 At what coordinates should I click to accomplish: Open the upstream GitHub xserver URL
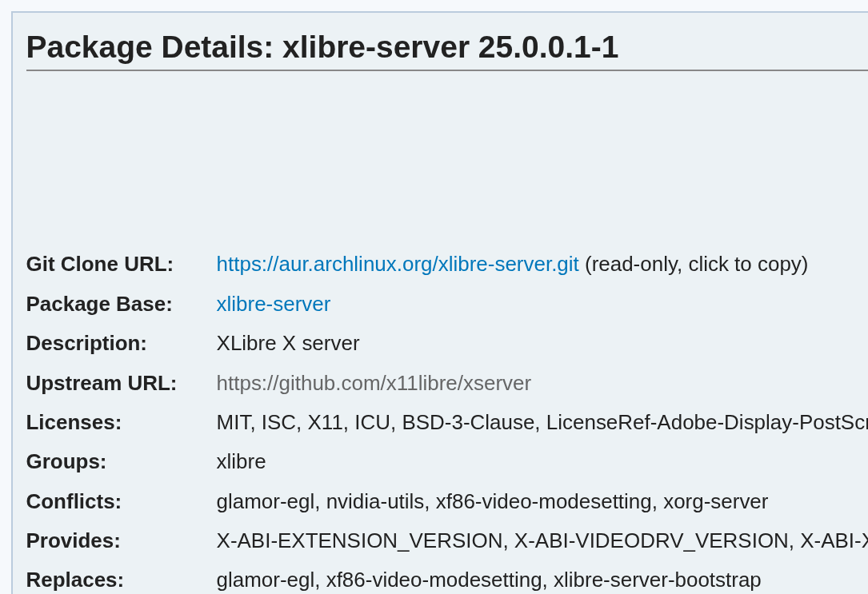pos(374,383)
